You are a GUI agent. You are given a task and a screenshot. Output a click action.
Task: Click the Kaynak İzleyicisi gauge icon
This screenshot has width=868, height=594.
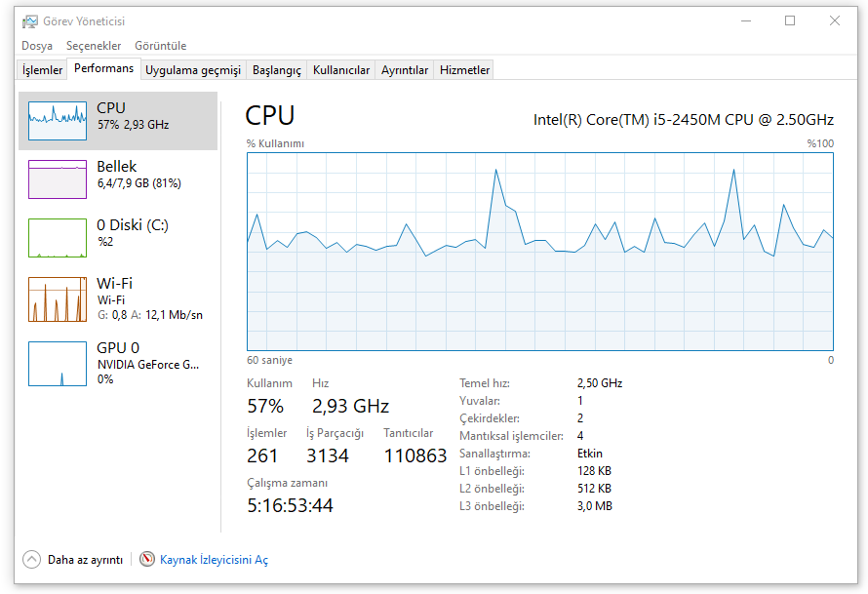tap(147, 560)
